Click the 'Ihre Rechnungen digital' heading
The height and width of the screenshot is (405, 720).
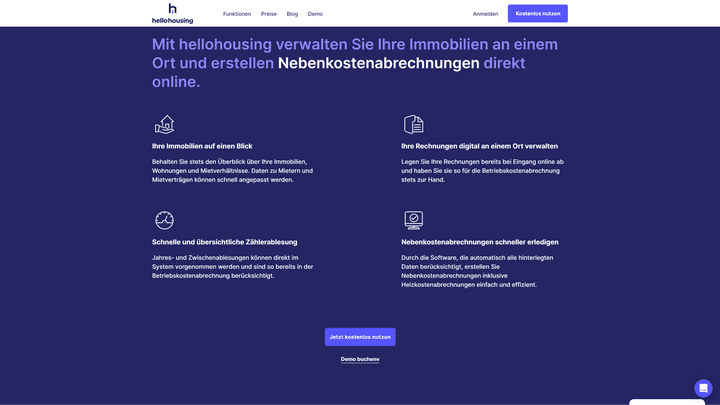pos(479,146)
